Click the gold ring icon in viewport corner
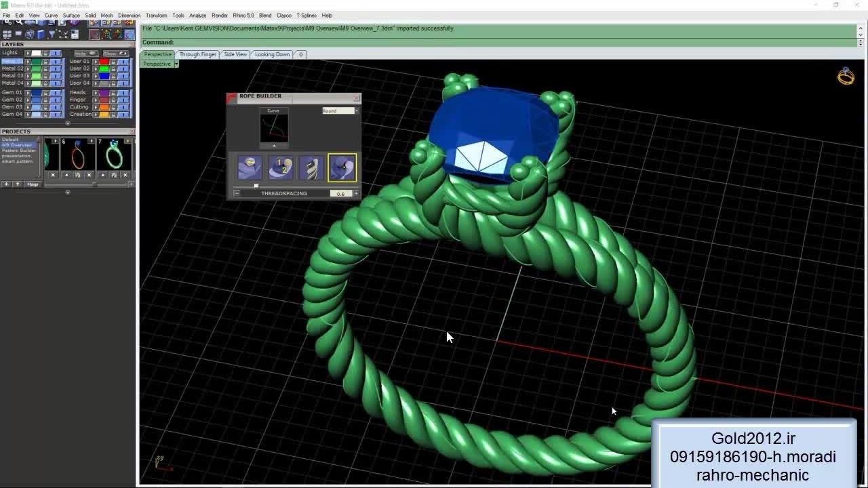The height and width of the screenshot is (488, 868). 846,76
